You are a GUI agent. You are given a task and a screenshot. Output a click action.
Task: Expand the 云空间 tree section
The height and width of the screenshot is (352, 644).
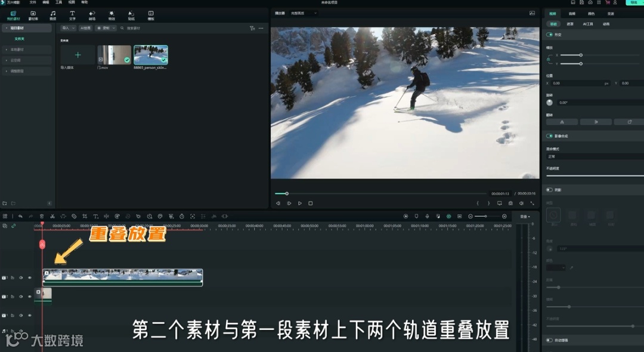coord(7,60)
